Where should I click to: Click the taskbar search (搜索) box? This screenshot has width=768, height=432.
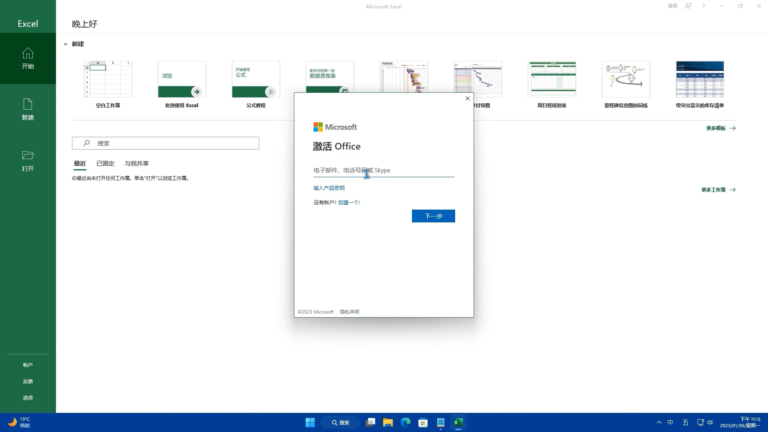pyautogui.click(x=340, y=423)
